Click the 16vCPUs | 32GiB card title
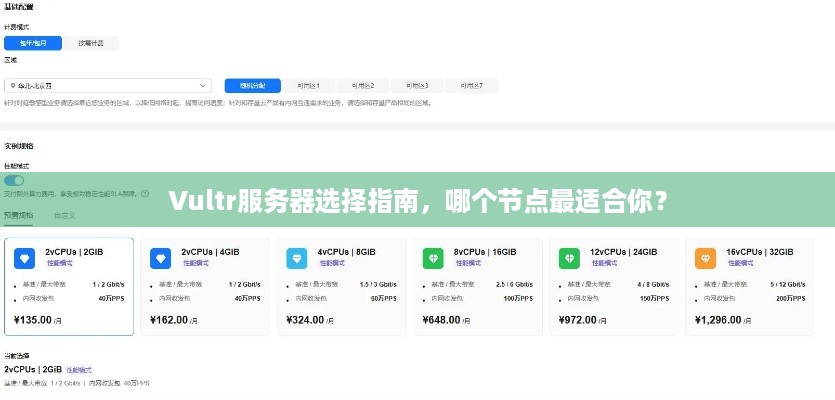 [x=760, y=252]
